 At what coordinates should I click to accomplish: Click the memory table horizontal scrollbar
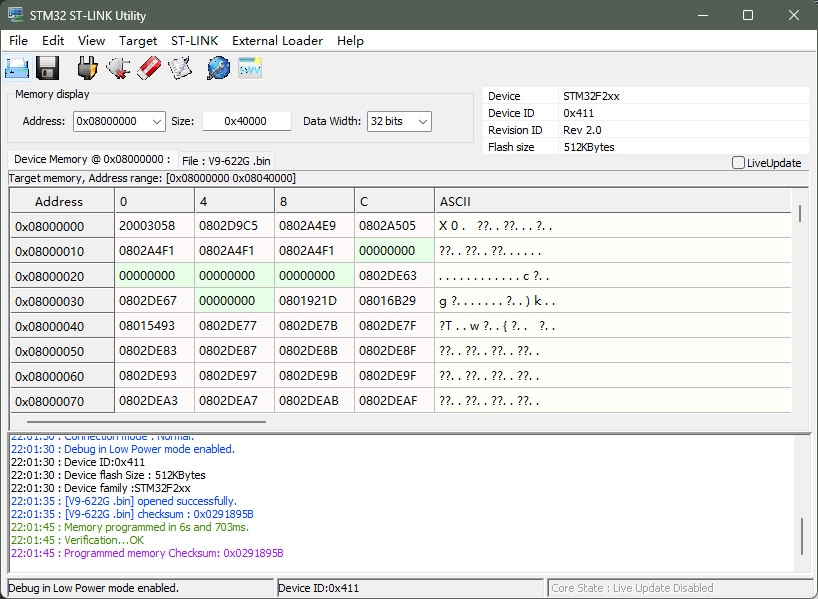[146, 422]
